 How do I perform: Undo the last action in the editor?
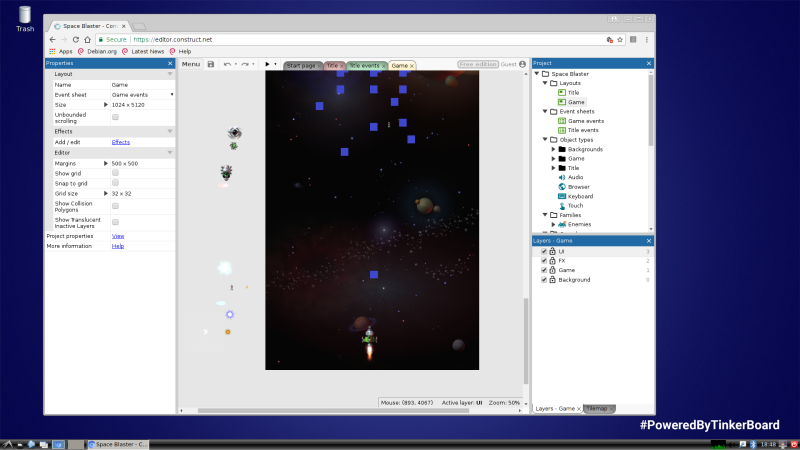click(x=227, y=64)
